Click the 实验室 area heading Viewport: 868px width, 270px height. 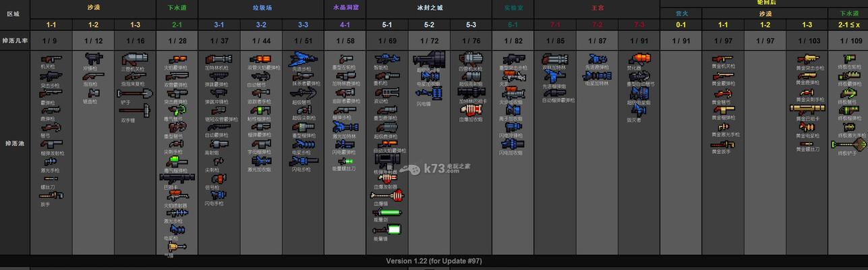click(x=515, y=8)
